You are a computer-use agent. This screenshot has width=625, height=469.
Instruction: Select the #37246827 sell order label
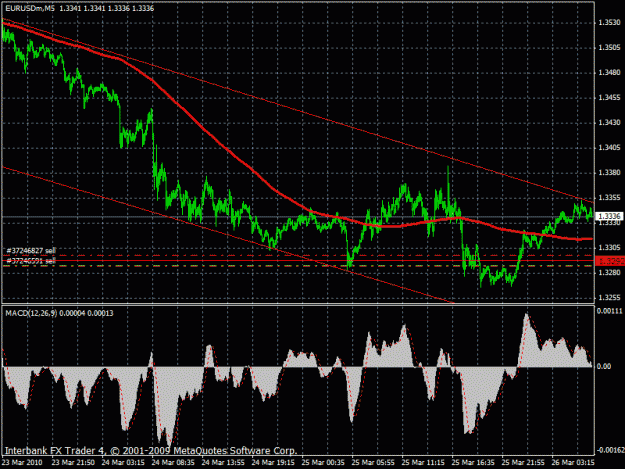pos(31,251)
